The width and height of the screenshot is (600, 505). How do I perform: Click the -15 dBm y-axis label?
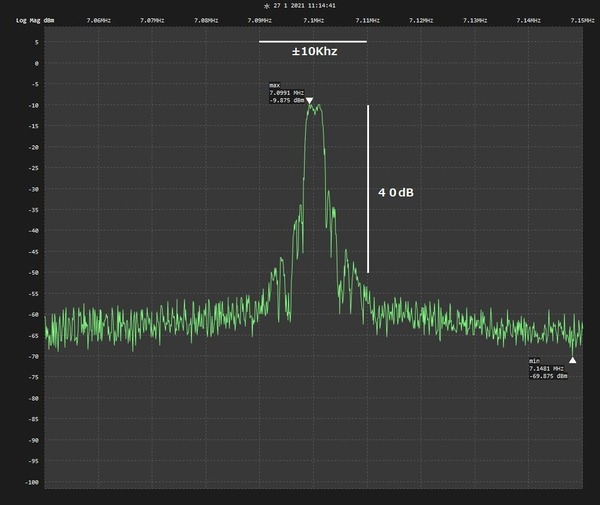[x=34, y=126]
